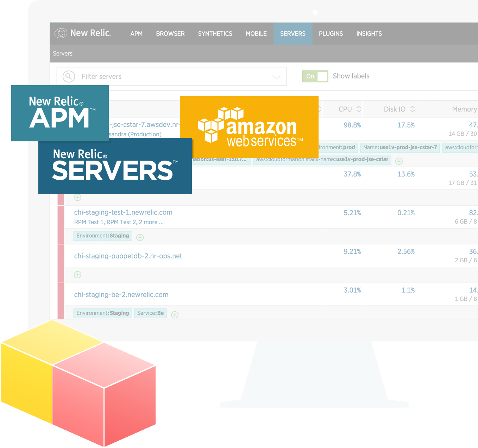The width and height of the screenshot is (478, 448).
Task: Focus the Filter servers input field
Action: coord(172,76)
